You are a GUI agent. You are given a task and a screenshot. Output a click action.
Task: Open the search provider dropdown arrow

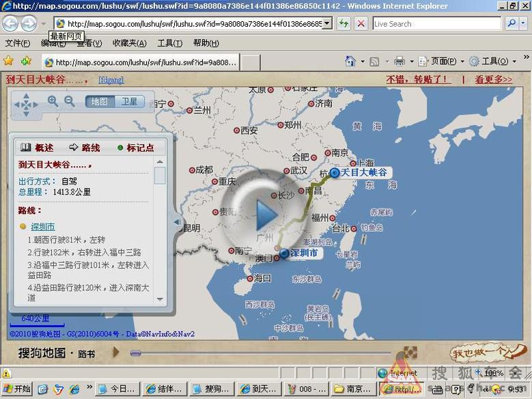[x=523, y=23]
